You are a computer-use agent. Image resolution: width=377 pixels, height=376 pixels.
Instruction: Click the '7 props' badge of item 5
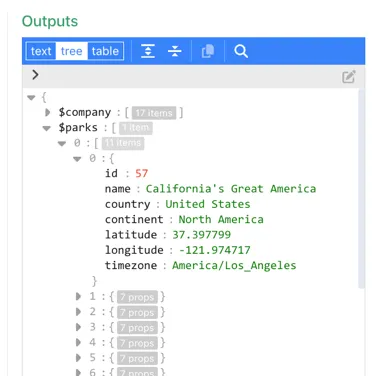(137, 358)
